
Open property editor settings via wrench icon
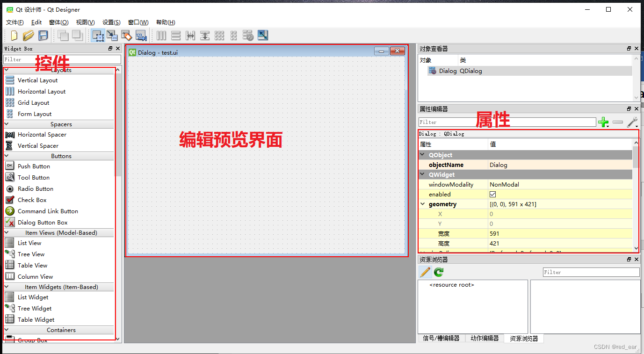(632, 122)
